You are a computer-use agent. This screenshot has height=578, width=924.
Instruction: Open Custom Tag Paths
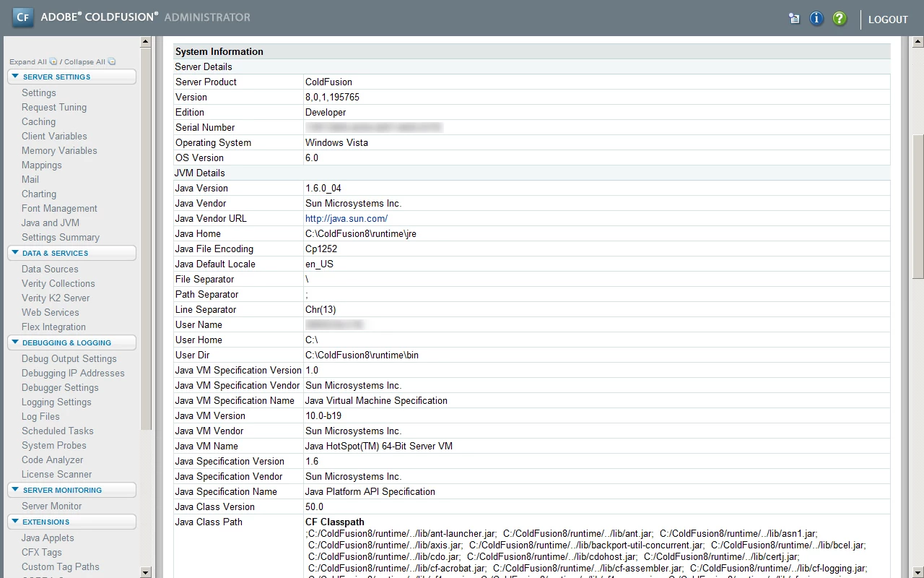[x=61, y=566]
